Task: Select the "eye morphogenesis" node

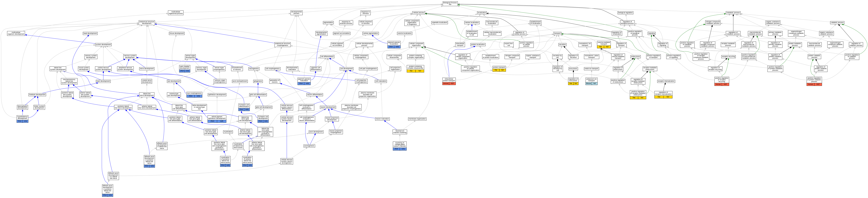Action: coord(194,94)
